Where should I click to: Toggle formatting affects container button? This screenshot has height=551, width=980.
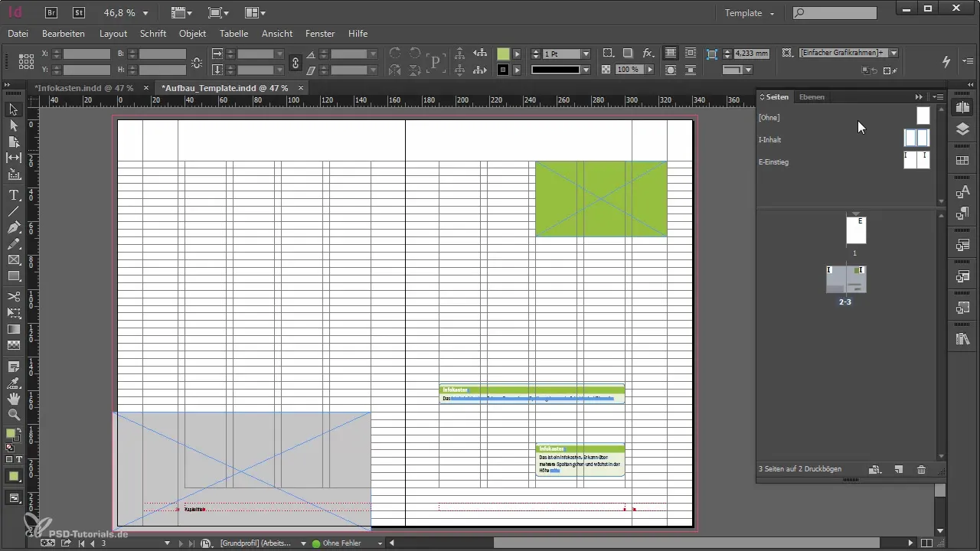point(9,459)
